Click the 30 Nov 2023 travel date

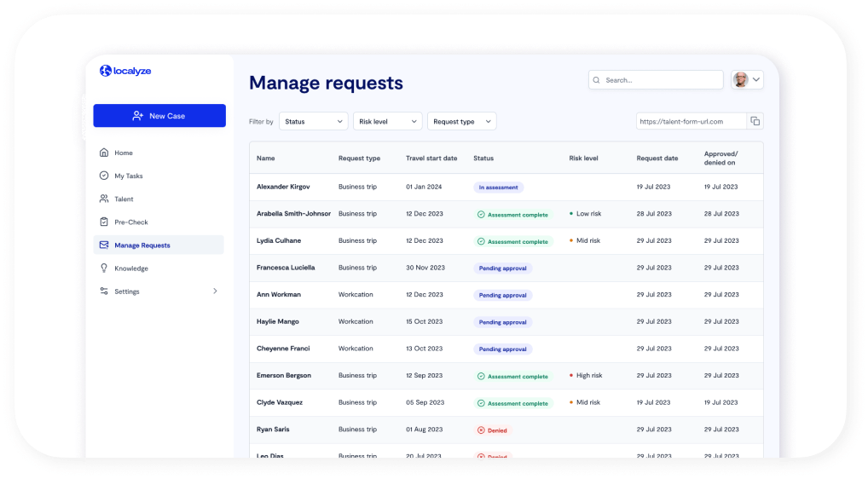[x=425, y=268]
